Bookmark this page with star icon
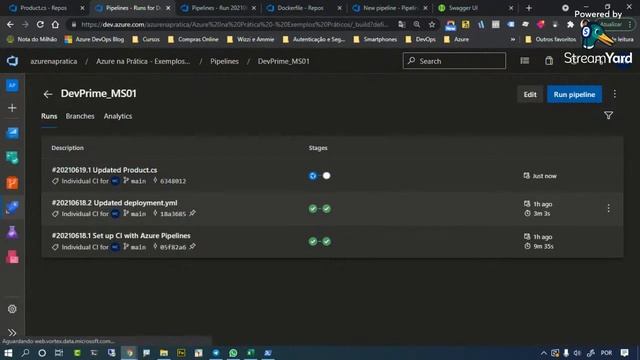Image resolution: width=640 pixels, height=360 pixels. click(432, 24)
